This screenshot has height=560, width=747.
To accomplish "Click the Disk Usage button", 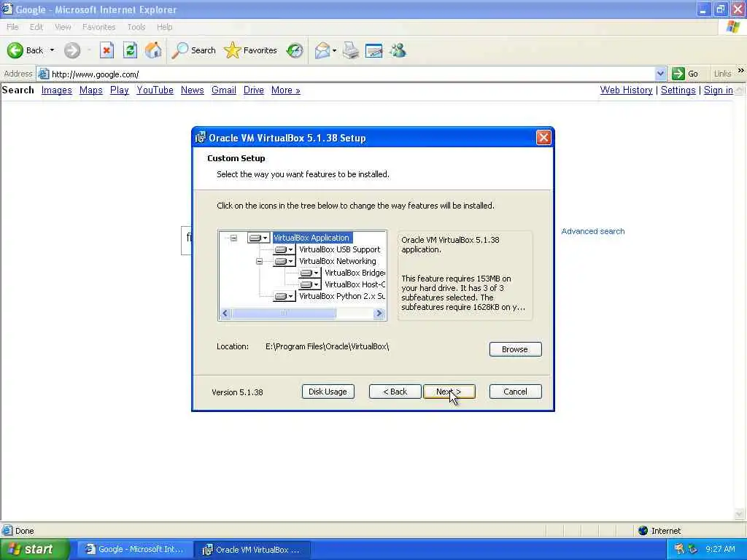I will tap(328, 392).
